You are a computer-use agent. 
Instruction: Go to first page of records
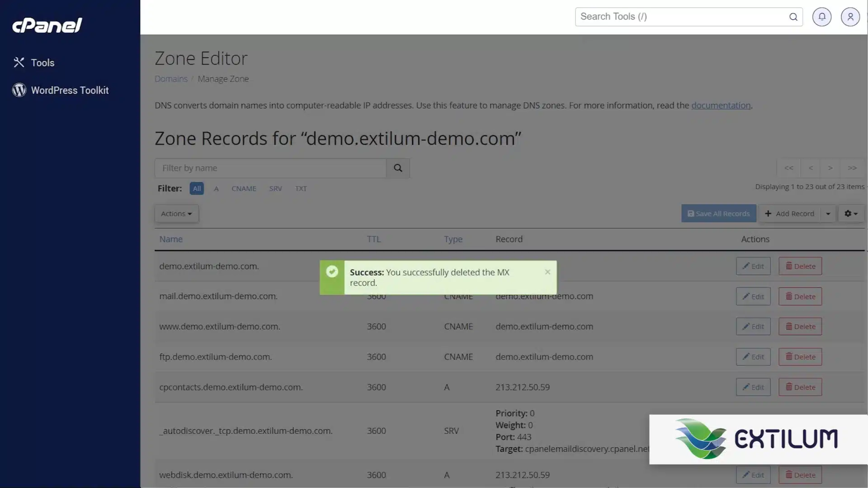(788, 168)
